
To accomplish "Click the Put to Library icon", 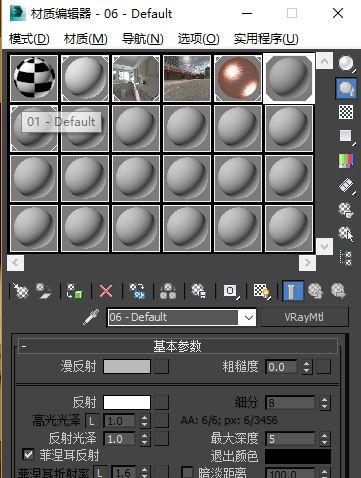I will coord(199,291).
